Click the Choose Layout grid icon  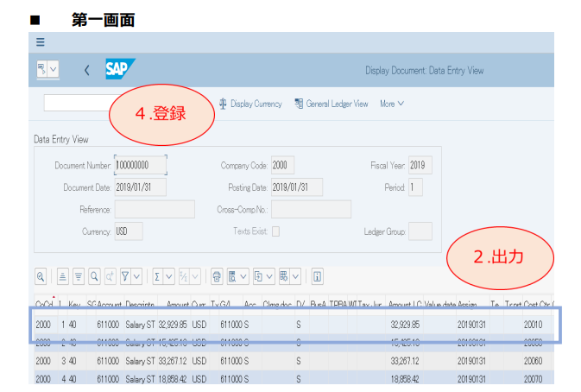click(x=284, y=276)
